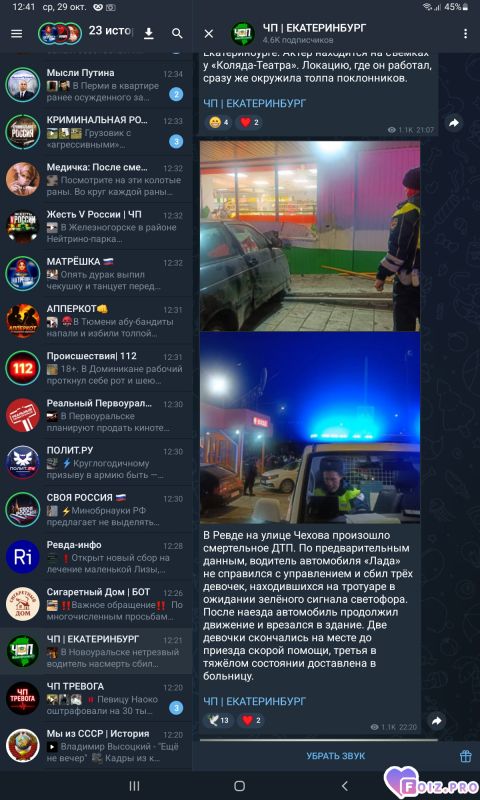Open the ЧП | ЕКАТЕРИНБУРГ channel header title
This screenshot has width=480, height=800.
click(x=314, y=28)
